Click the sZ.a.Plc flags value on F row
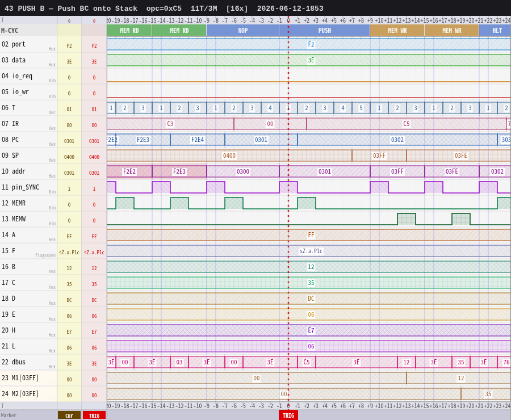The image size is (511, 420). point(311,251)
